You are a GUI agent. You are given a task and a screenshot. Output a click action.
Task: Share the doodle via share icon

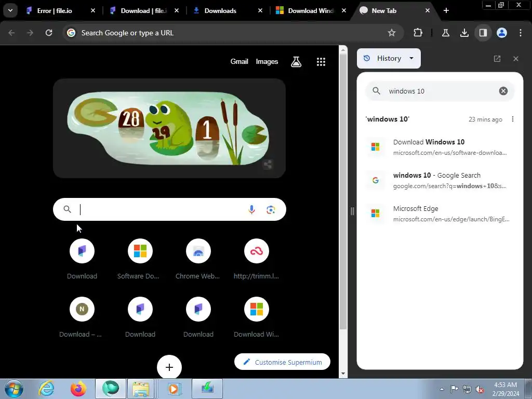(x=268, y=165)
